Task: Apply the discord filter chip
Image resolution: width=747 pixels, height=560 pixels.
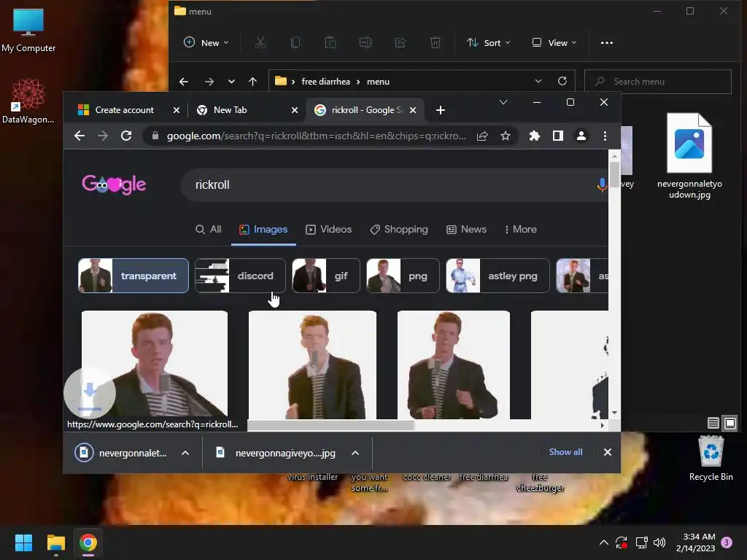Action: pos(240,276)
